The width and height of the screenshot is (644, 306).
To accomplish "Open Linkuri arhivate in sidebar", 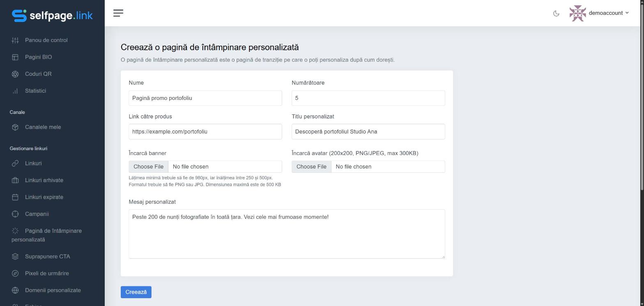I will 44,180.
